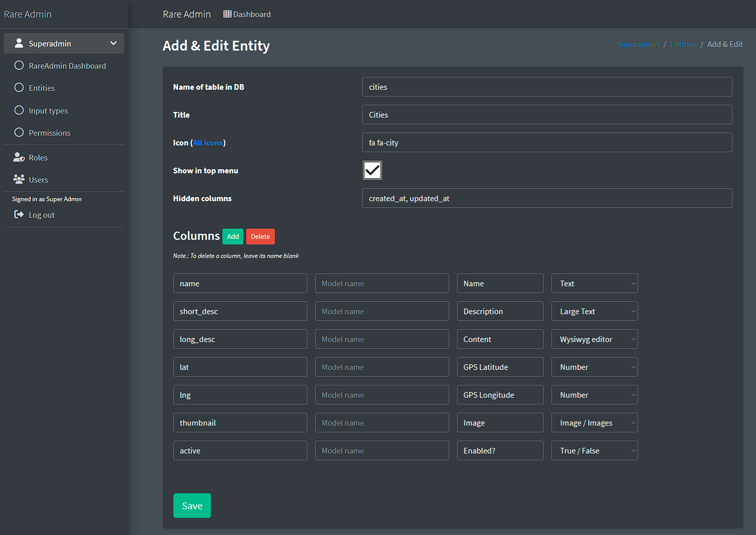Uncheck the Show in top menu checkbox

pos(372,170)
